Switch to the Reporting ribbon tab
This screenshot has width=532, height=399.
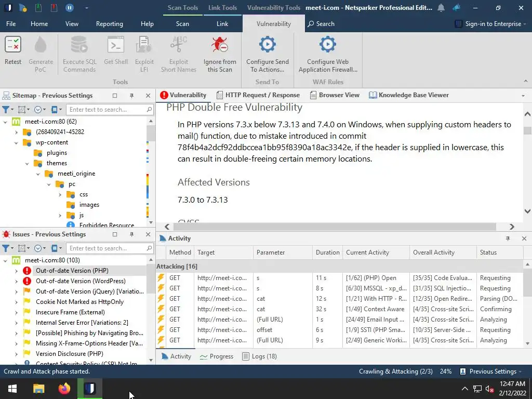coord(109,24)
